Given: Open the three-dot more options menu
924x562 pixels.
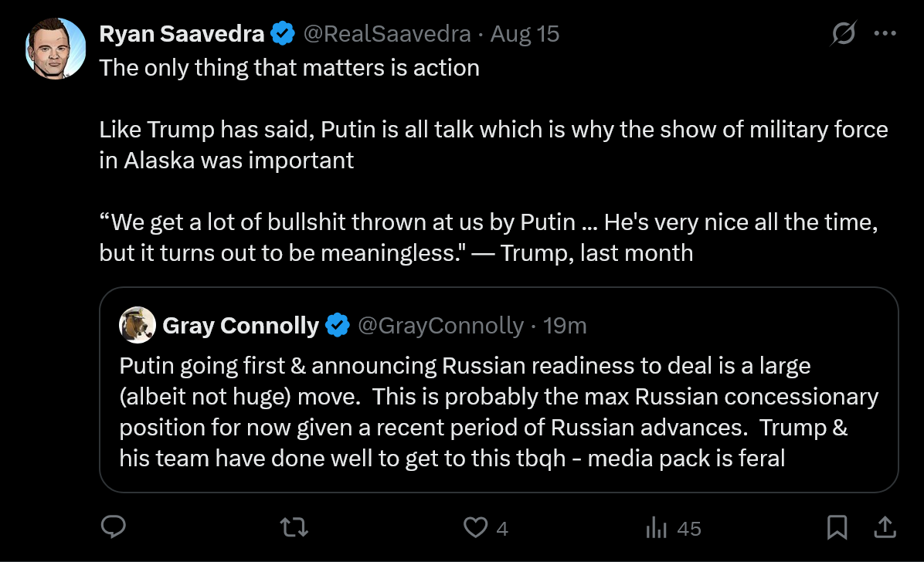Looking at the screenshot, I should [884, 34].
